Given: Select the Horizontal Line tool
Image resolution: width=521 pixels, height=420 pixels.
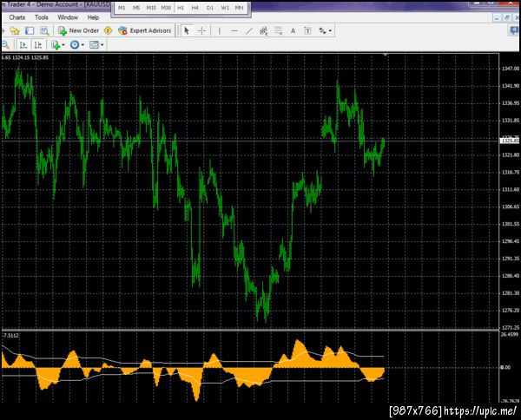Looking at the screenshot, I should [234, 31].
